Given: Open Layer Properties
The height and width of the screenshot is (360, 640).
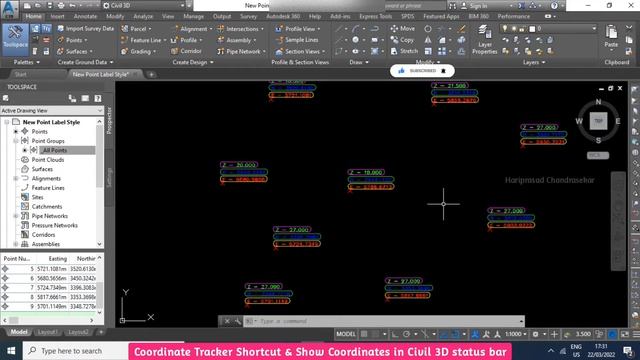Looking at the screenshot, I should 484,40.
